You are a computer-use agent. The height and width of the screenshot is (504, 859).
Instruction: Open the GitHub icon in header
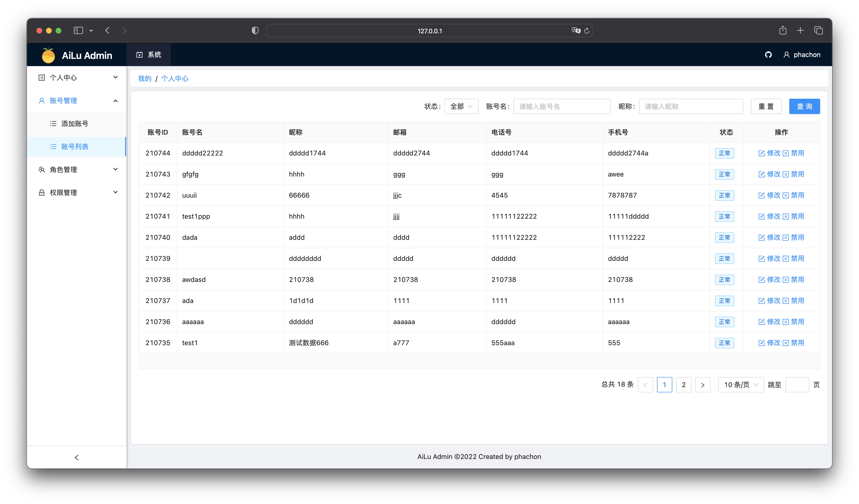[768, 55]
